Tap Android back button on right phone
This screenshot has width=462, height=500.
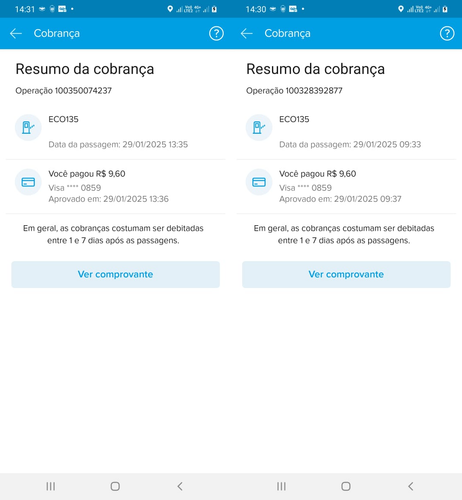(x=411, y=486)
